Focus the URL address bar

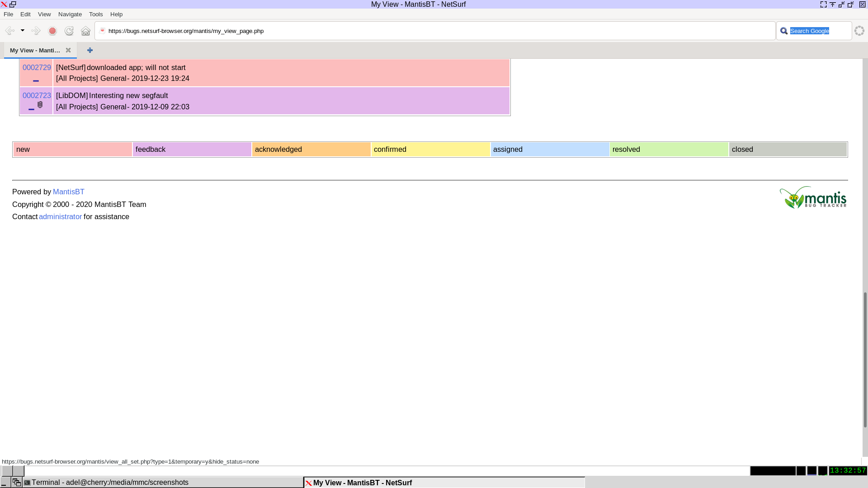click(x=434, y=31)
